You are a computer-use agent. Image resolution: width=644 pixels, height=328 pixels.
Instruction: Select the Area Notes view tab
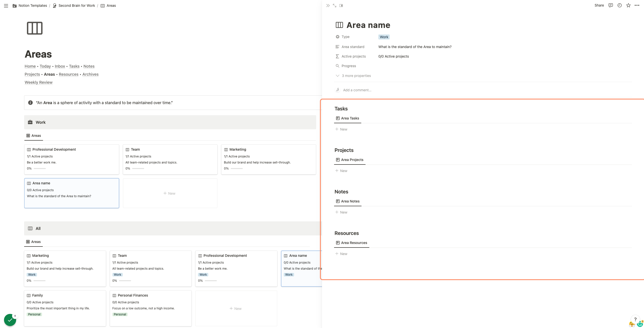click(x=348, y=201)
